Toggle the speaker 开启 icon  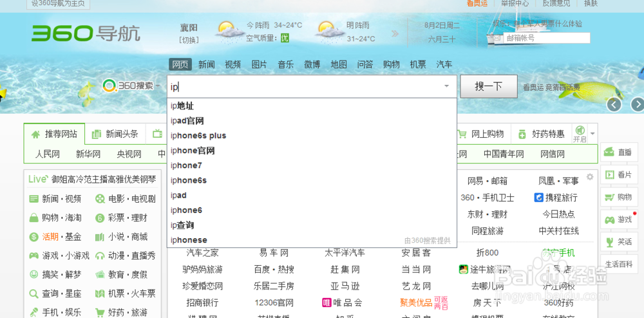[580, 130]
